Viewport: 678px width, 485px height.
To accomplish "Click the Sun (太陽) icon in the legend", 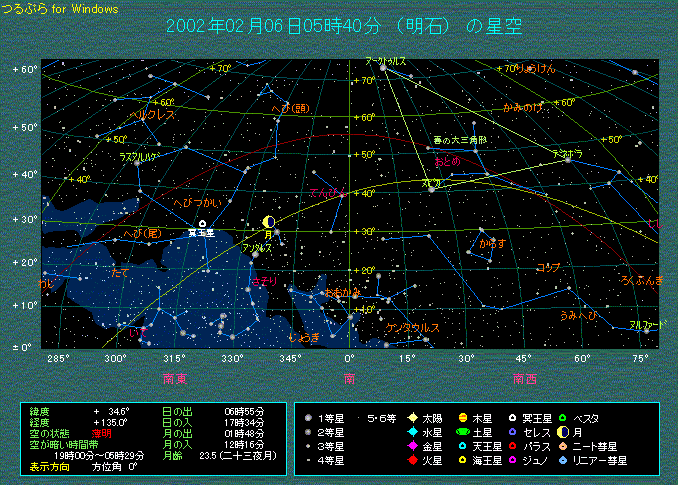I will pos(410,417).
